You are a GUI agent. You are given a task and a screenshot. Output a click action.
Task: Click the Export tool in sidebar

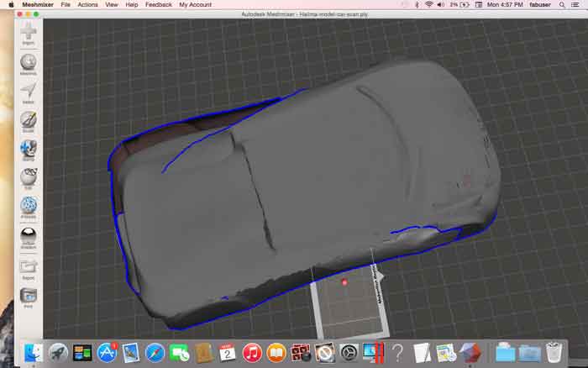click(29, 270)
